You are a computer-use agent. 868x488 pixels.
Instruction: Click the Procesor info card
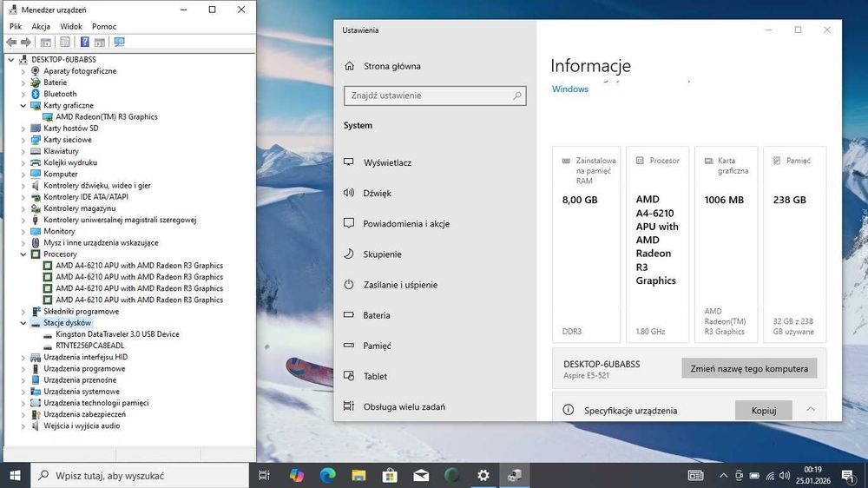click(658, 245)
